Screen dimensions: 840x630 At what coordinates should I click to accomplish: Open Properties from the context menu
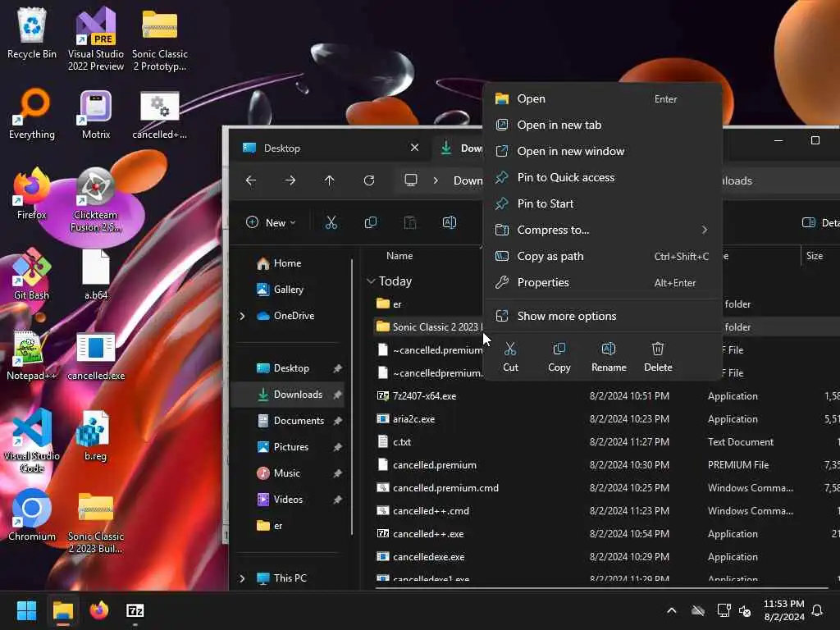tap(602, 282)
